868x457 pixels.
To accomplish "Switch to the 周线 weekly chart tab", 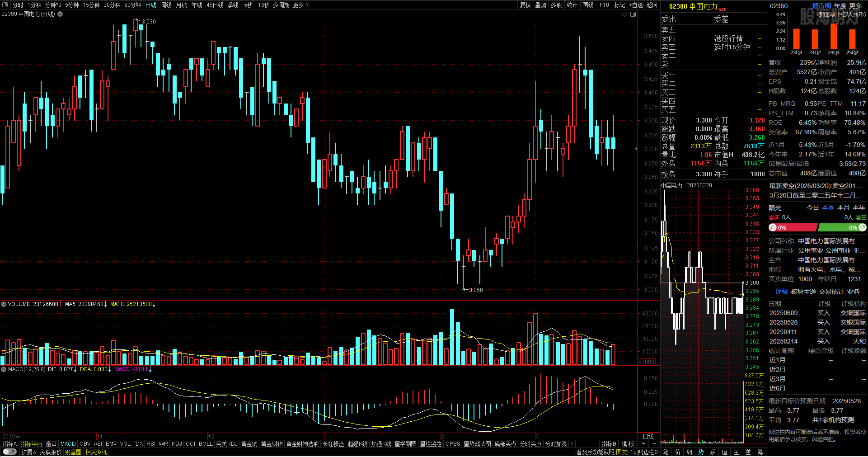I will click(x=166, y=5).
